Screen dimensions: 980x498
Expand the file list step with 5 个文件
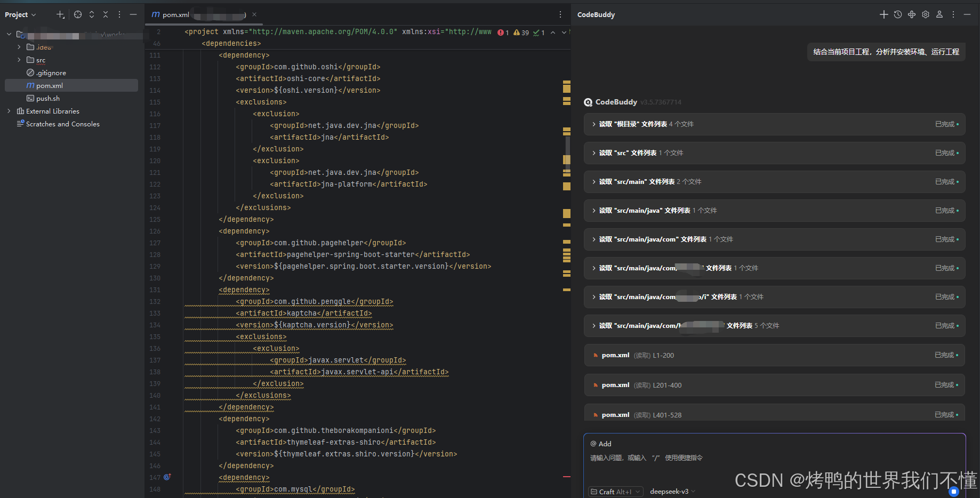[775, 326]
